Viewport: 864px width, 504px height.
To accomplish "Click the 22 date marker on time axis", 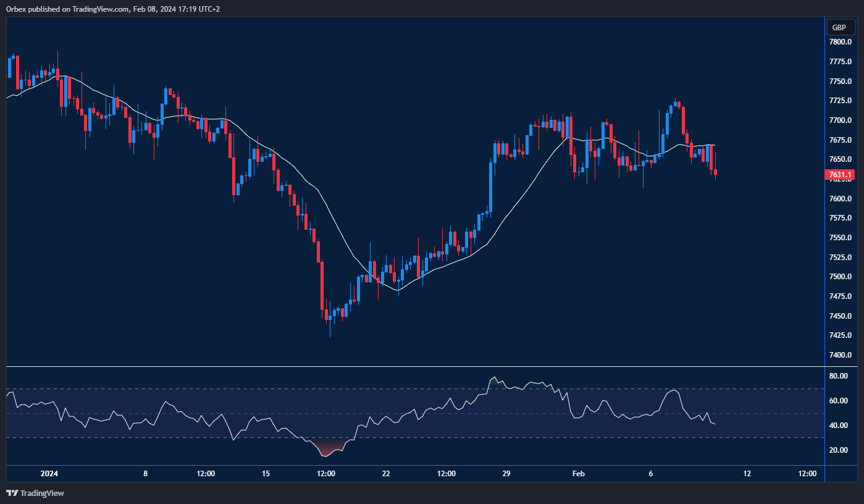I will [386, 474].
